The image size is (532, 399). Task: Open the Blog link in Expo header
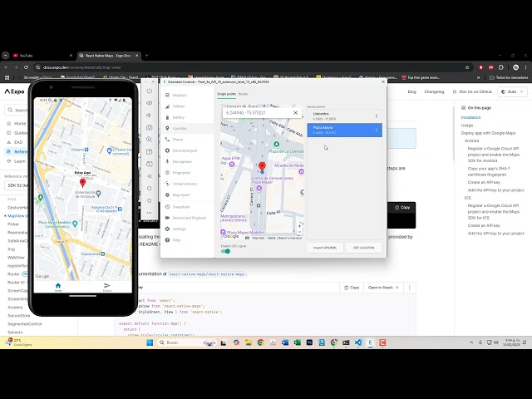(x=411, y=91)
